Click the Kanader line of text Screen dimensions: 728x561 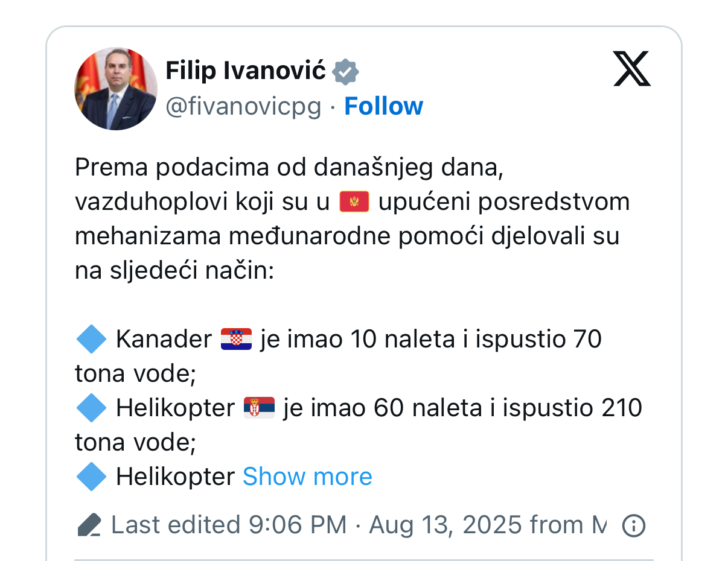(339, 357)
